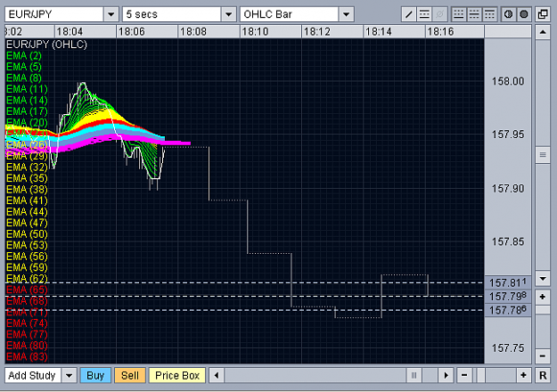
Task: Click the horizontal zoom slider thumb
Action: click(x=480, y=375)
